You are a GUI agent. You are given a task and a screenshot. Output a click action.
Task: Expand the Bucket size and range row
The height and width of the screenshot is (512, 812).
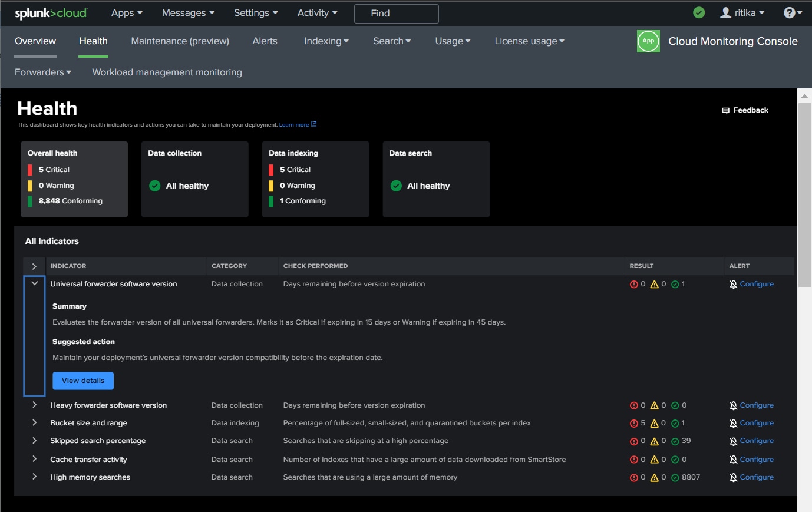[34, 422]
